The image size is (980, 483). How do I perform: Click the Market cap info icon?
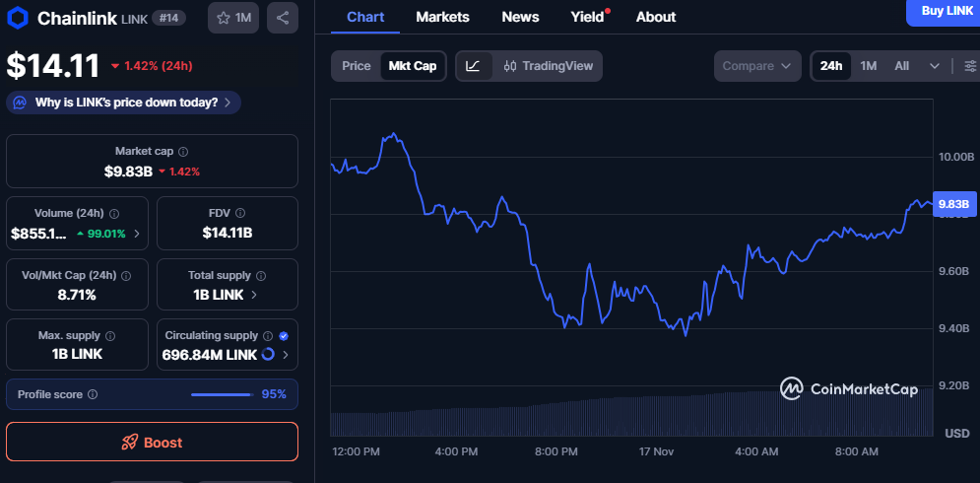183,152
